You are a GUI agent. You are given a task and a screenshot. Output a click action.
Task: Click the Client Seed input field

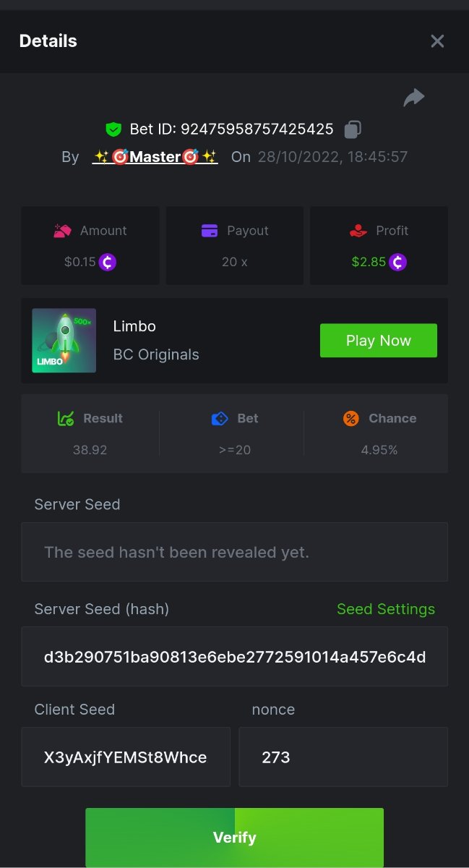[x=126, y=757]
